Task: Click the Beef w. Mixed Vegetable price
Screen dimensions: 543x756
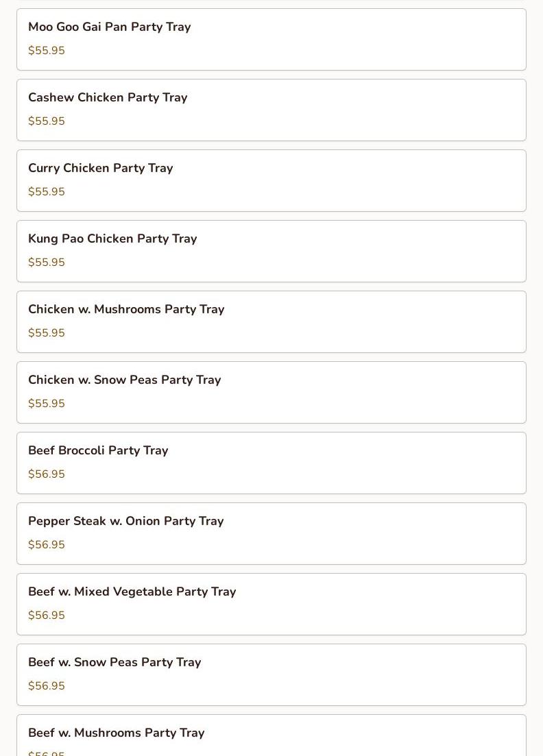Action: [x=47, y=615]
